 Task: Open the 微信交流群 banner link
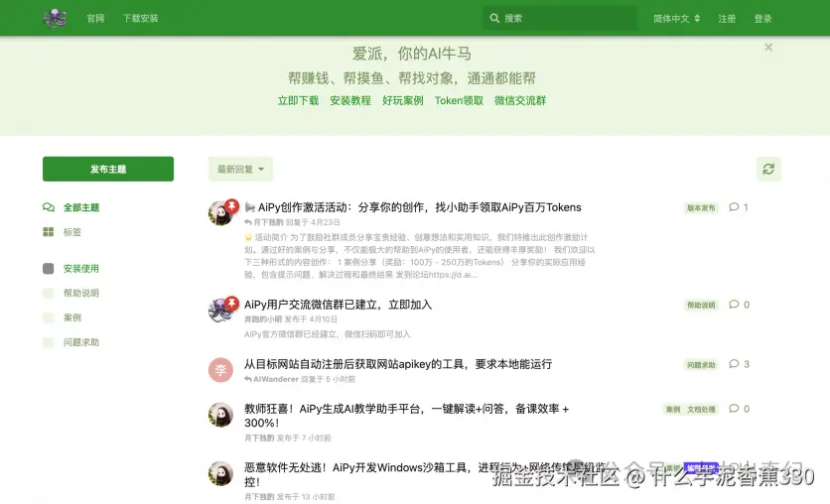click(520, 100)
